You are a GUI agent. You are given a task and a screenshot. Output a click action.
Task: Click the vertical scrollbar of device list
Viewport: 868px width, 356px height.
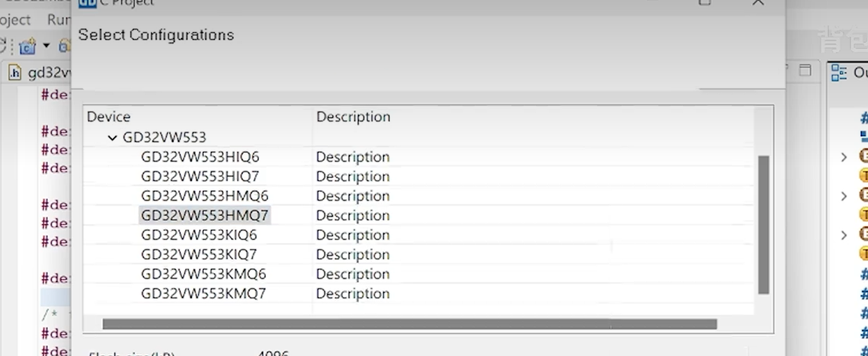coord(763,224)
